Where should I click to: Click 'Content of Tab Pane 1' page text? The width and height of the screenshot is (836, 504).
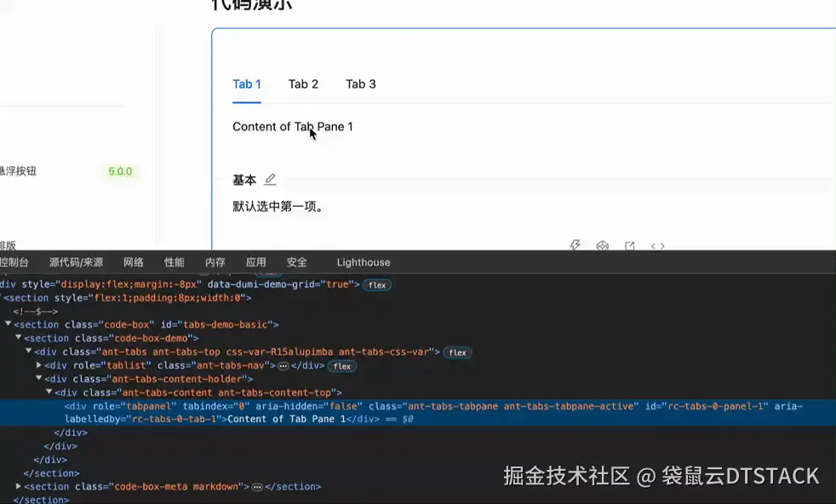(x=293, y=126)
